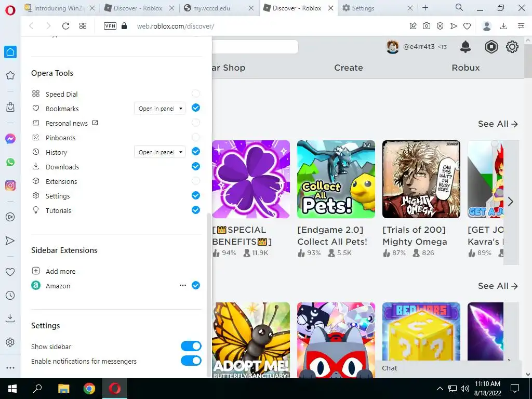The image size is (532, 399).
Task: Open Roblox Create menu item
Action: [349, 68]
